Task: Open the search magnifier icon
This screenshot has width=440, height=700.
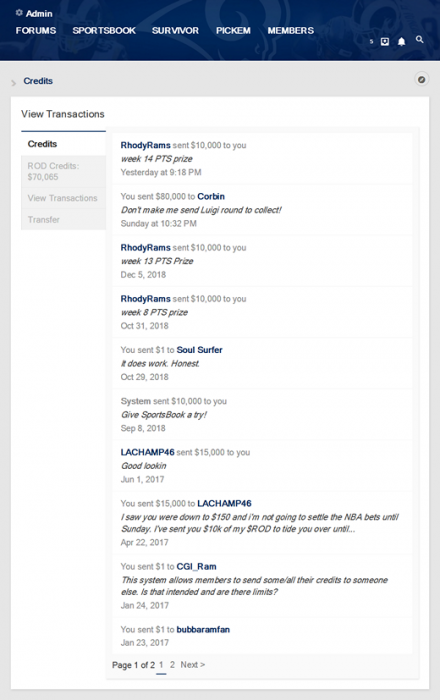Action: click(419, 40)
